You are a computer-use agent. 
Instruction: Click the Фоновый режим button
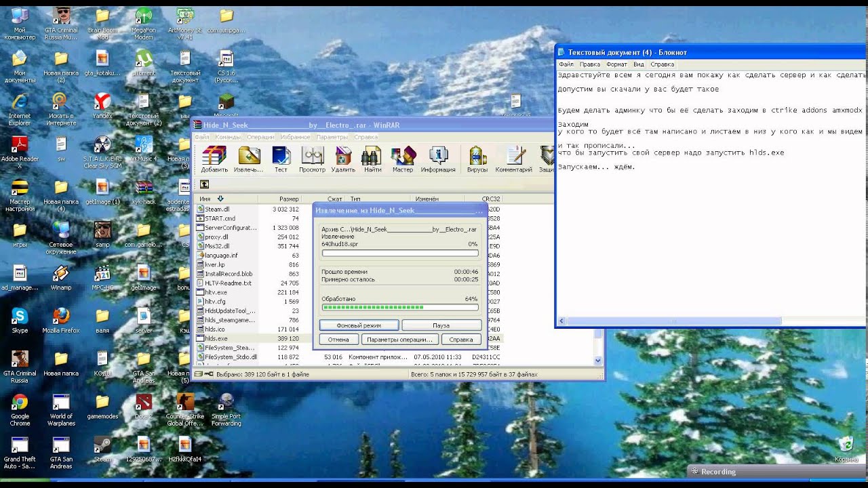tap(359, 325)
